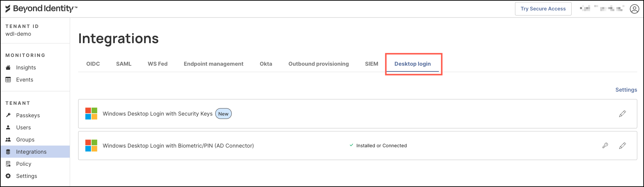The height and width of the screenshot is (187, 644).
Task: Open the Users page
Action: (x=24, y=127)
